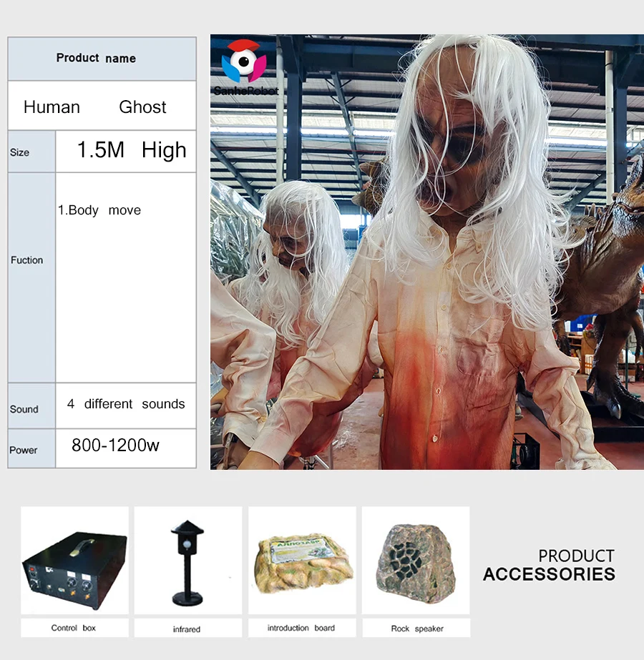Click the "800-1200w" power value
This screenshot has width=644, height=660.
pyautogui.click(x=115, y=445)
